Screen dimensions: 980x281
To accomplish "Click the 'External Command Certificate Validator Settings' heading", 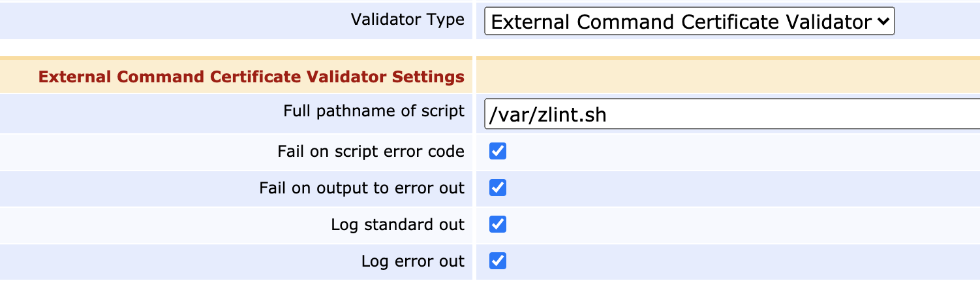I will [x=251, y=77].
